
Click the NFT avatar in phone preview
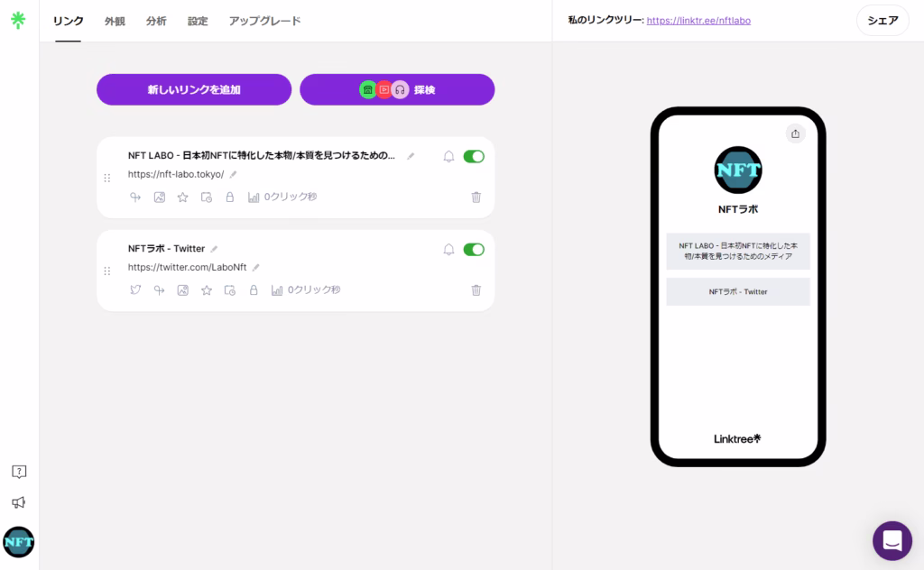click(x=738, y=170)
